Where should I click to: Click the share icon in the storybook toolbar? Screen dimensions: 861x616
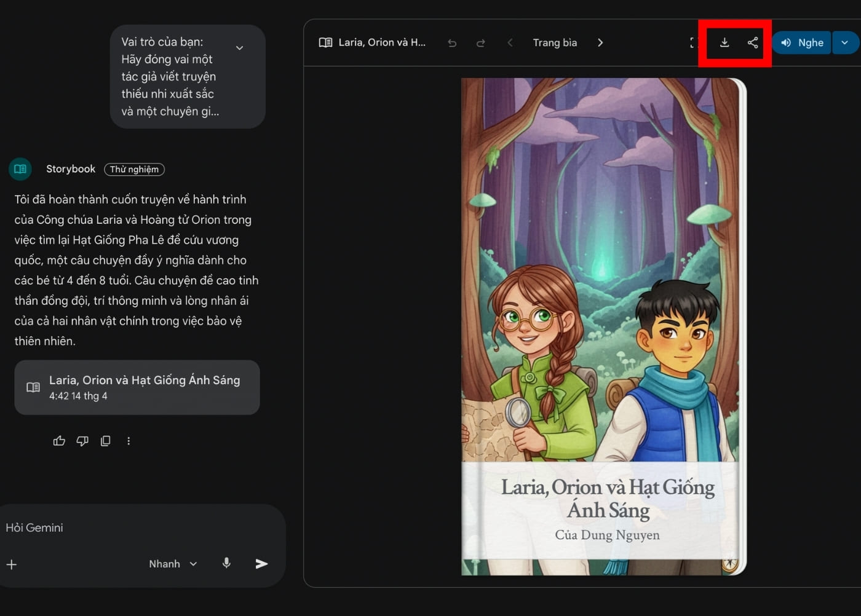(x=753, y=42)
